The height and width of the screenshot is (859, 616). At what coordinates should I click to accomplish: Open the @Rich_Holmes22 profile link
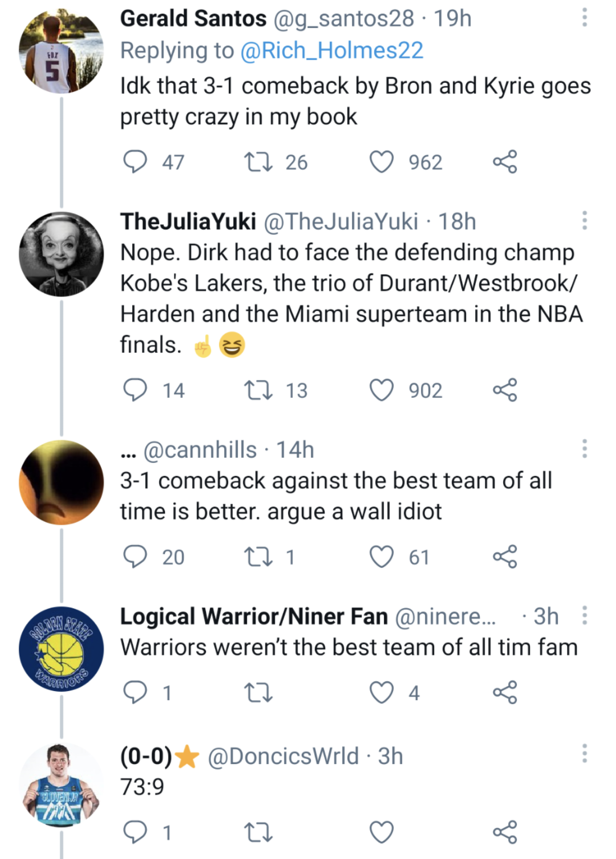click(332, 51)
